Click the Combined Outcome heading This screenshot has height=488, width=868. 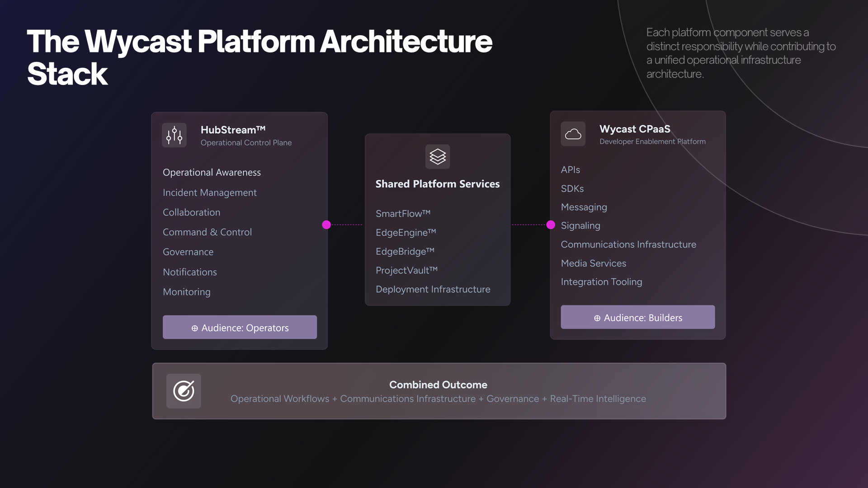[x=438, y=385]
